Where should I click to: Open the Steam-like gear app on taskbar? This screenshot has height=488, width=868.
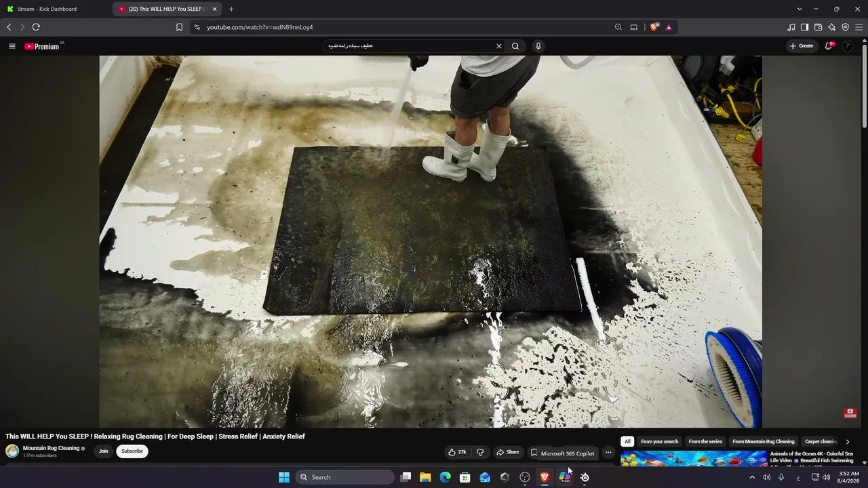585,477
